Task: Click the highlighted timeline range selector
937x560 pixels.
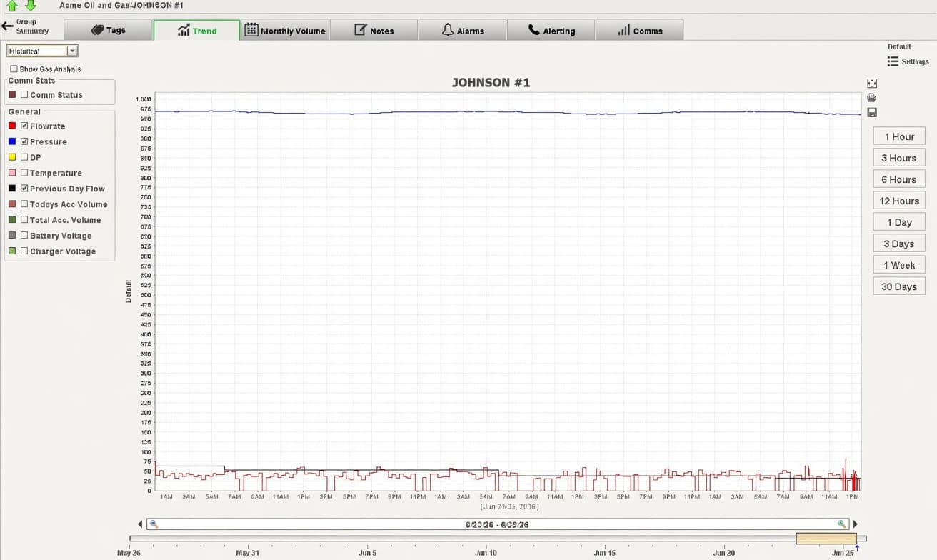Action: pyautogui.click(x=826, y=539)
